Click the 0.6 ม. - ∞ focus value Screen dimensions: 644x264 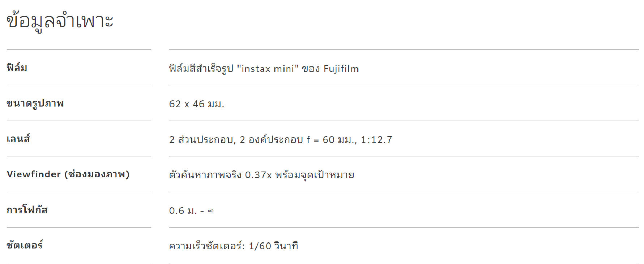click(191, 211)
